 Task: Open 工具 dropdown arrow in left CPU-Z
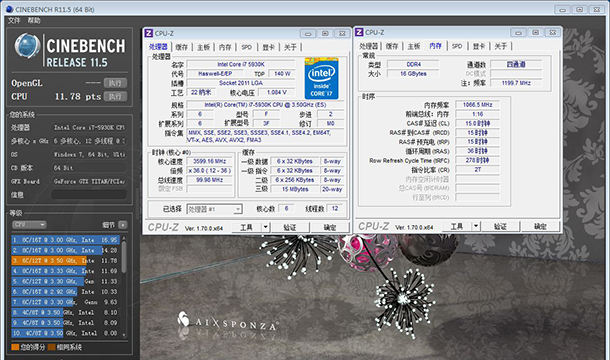pyautogui.click(x=265, y=227)
